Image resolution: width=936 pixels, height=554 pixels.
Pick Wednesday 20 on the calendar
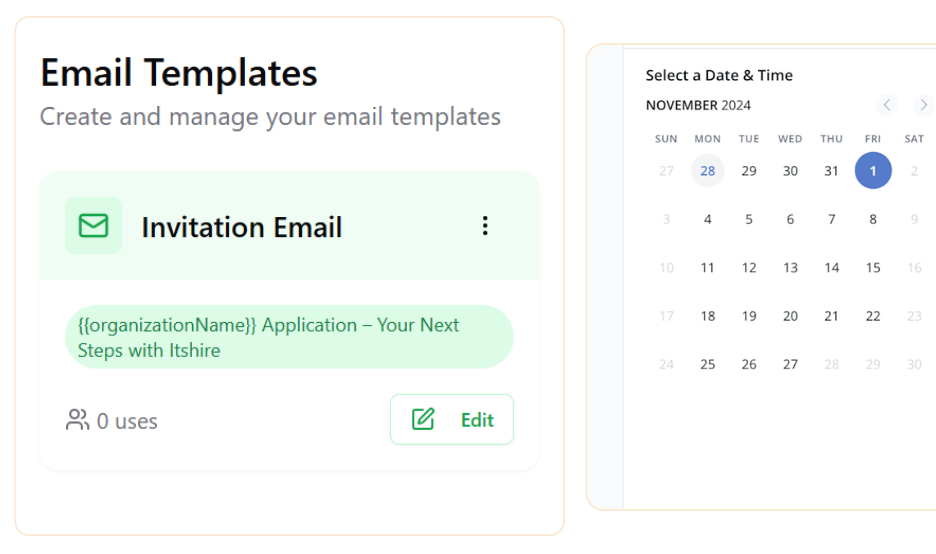[x=790, y=316]
